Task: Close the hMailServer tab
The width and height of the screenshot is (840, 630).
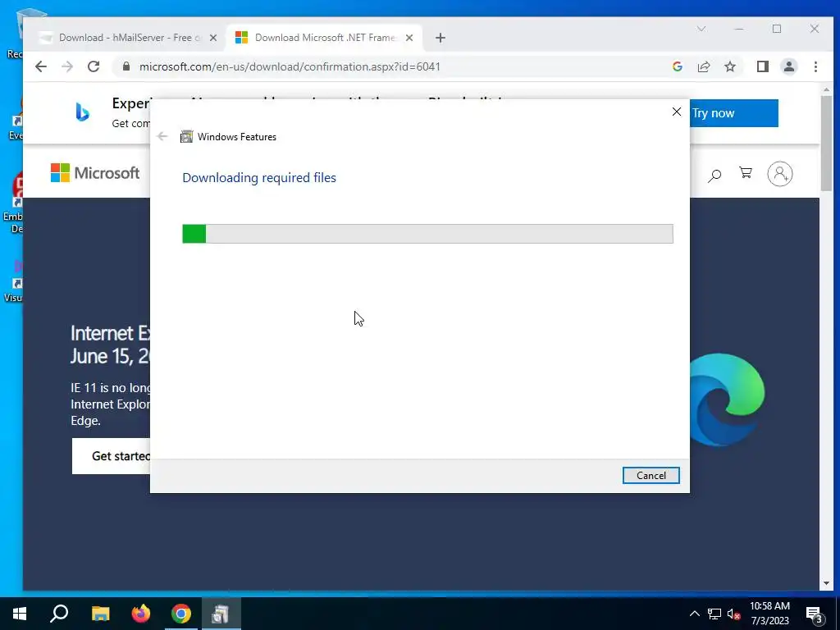Action: tap(213, 38)
